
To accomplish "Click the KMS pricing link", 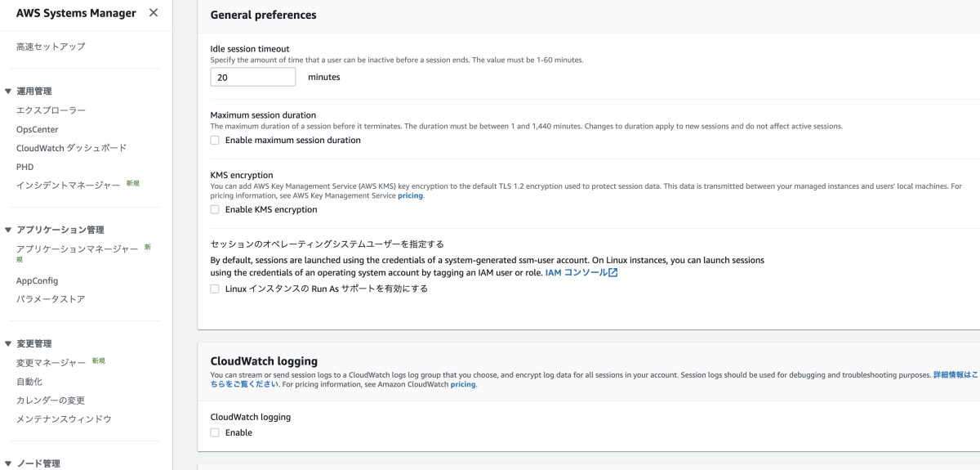I will 411,196.
